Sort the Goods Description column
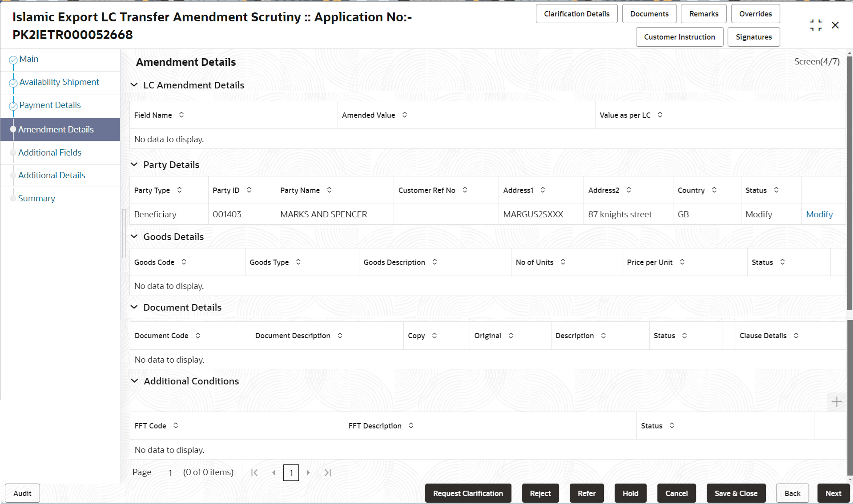This screenshot has width=853, height=504. coord(435,262)
